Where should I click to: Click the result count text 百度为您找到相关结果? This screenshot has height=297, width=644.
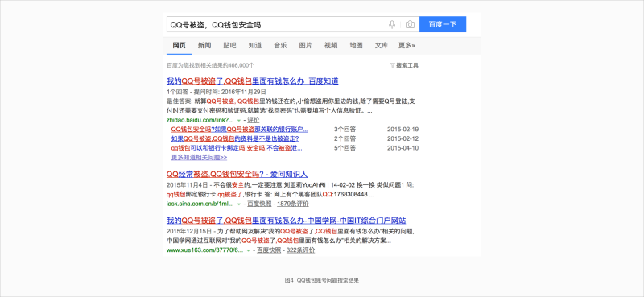(x=211, y=65)
